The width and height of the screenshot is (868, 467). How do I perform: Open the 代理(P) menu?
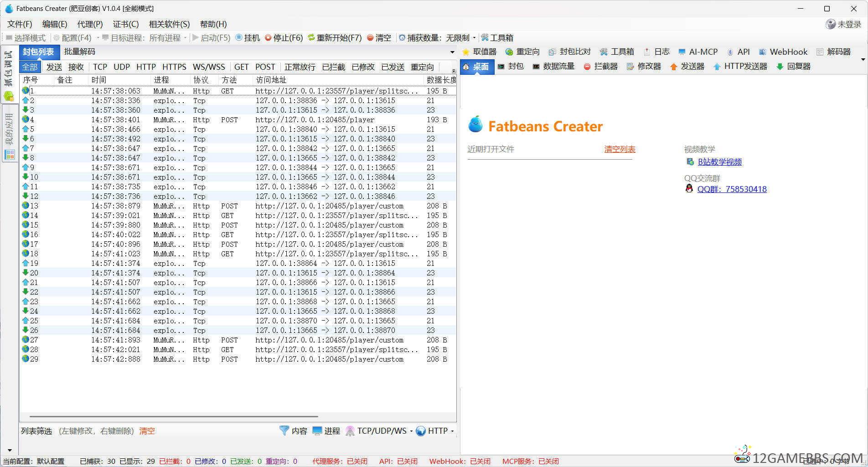[x=90, y=24]
